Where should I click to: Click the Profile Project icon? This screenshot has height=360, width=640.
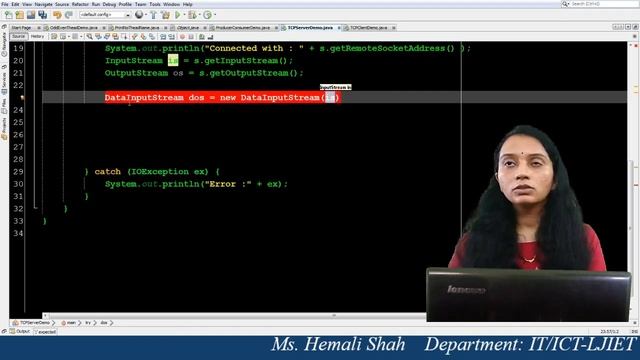pos(207,15)
